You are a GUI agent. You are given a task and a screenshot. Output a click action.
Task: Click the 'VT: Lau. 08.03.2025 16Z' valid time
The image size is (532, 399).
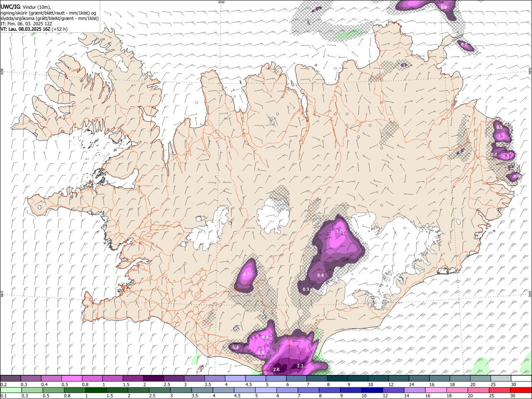point(26,29)
